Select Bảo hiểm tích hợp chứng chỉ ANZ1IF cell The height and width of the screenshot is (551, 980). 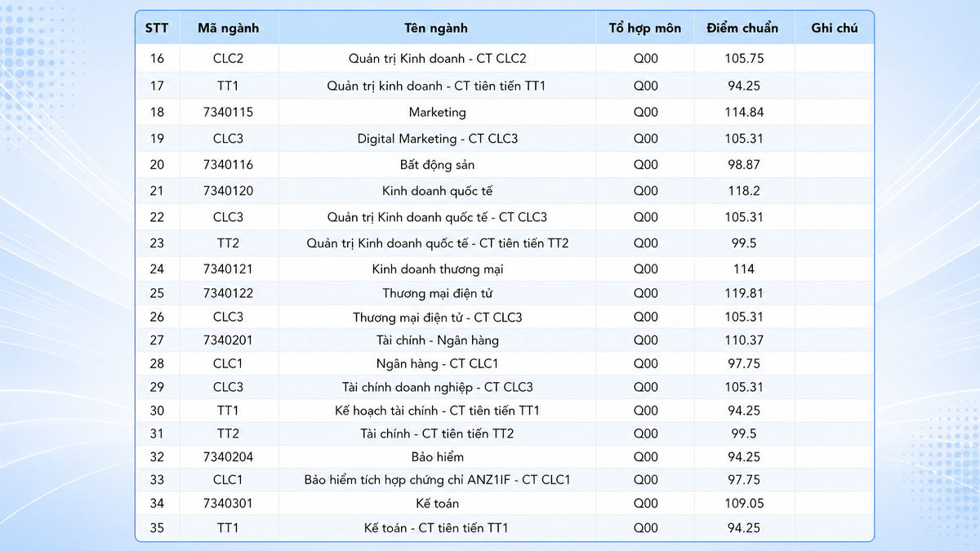coord(438,480)
